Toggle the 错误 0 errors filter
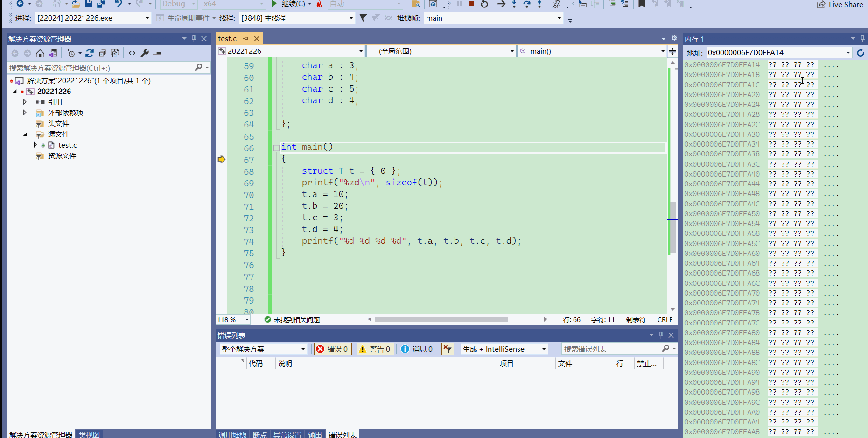868x438 pixels. click(x=332, y=349)
